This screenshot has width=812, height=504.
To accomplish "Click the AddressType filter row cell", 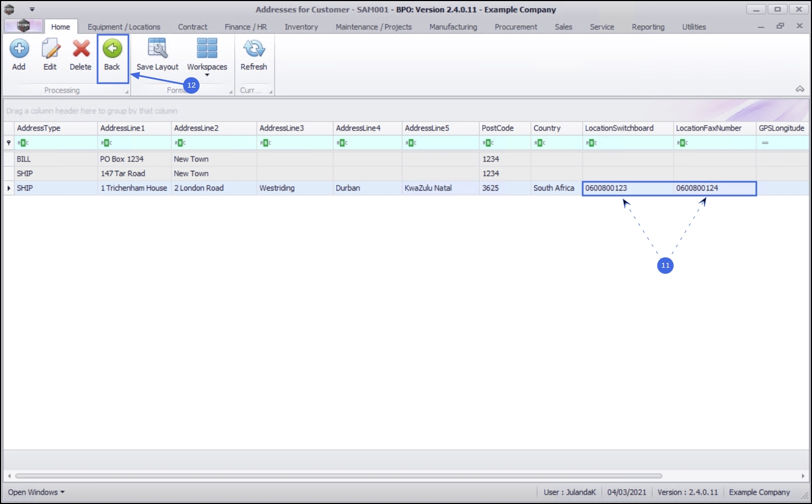I will (56, 143).
